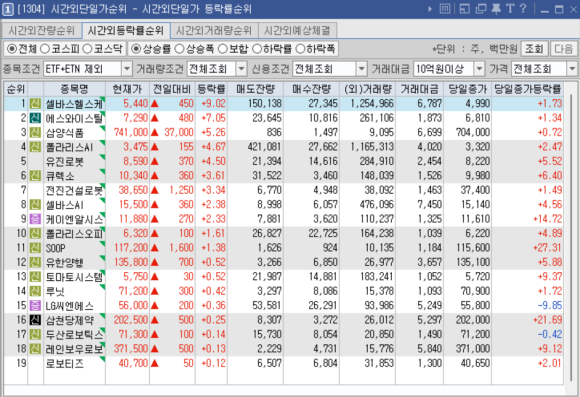Click the 등락률 column header
Viewport: 580px width, 397px height.
click(211, 89)
